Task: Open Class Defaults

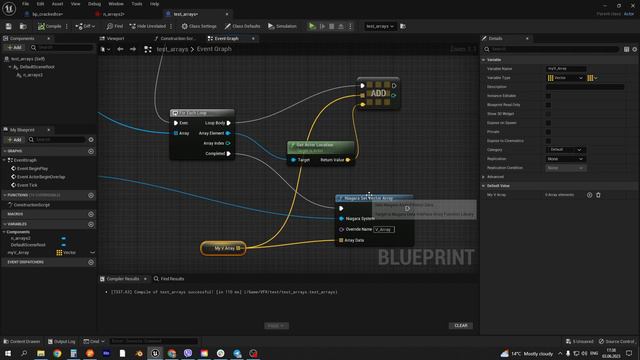Action: coord(242,26)
